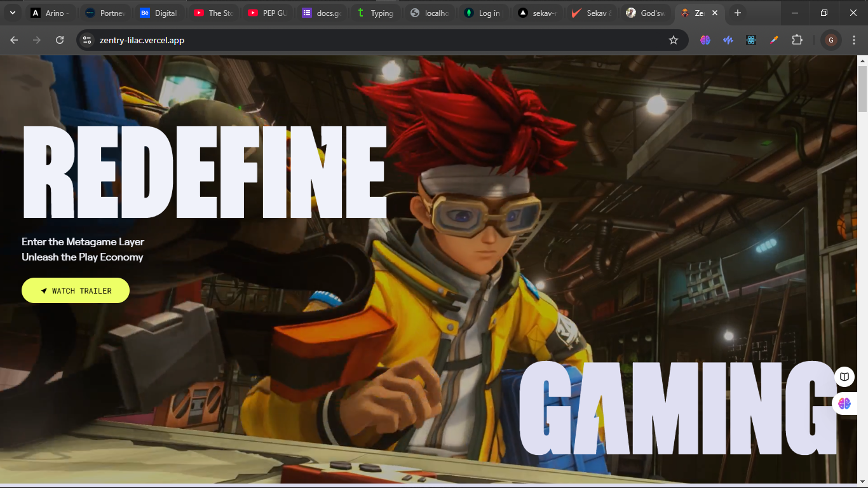The width and height of the screenshot is (868, 488).
Task: Activate the eyedropper color picker extension
Action: [x=774, y=40]
